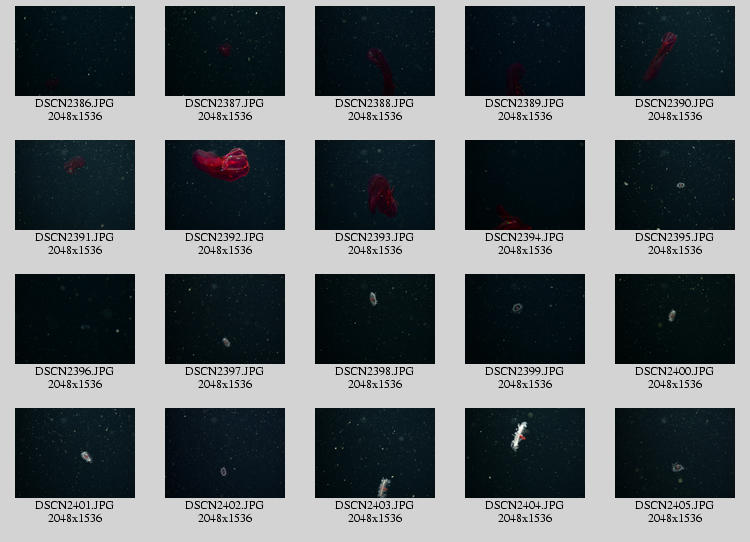Select the DSCN2399.JPG thumbnail
The height and width of the screenshot is (542, 750).
coord(525,319)
